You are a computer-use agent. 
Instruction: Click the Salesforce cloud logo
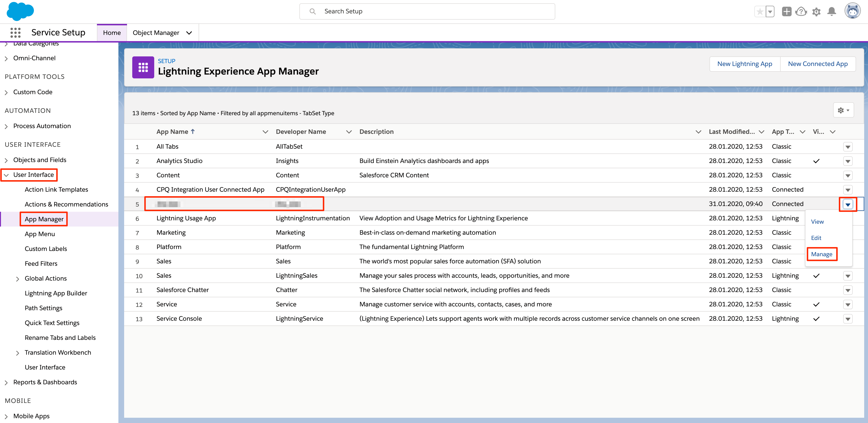[20, 11]
